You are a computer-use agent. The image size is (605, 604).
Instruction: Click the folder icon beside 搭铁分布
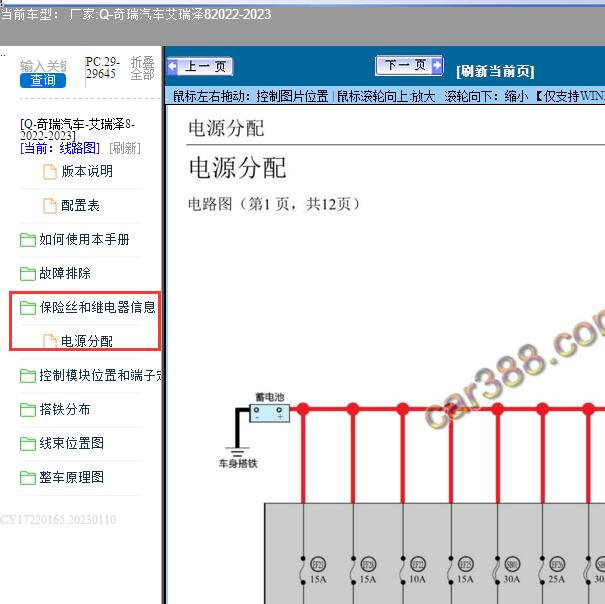tap(28, 409)
